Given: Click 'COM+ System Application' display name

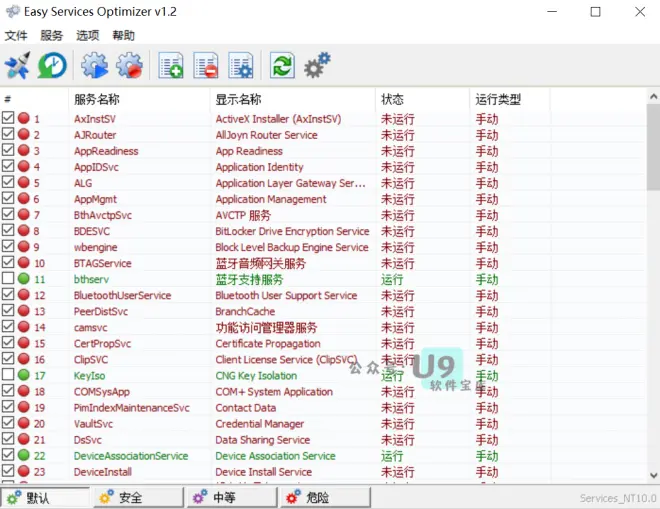Looking at the screenshot, I should [274, 392].
